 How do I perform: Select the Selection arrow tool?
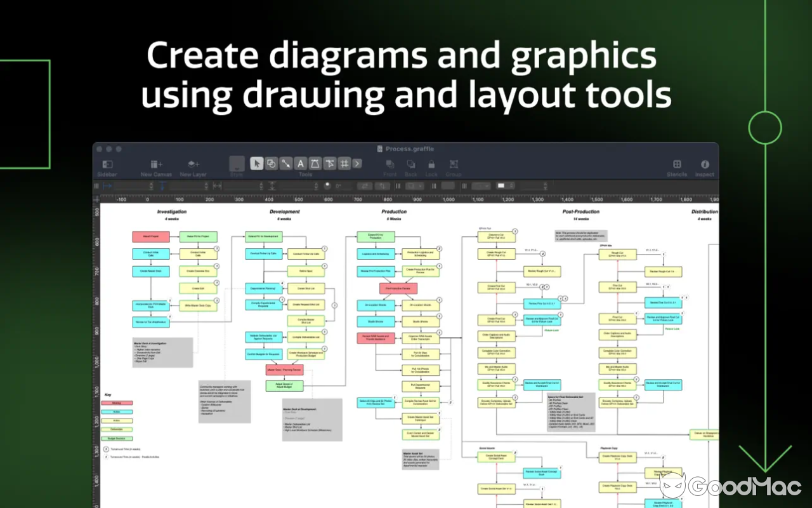[257, 163]
